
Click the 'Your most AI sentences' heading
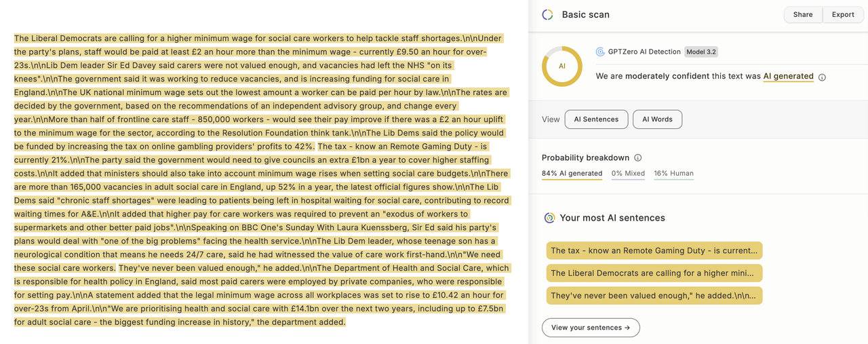coord(612,218)
